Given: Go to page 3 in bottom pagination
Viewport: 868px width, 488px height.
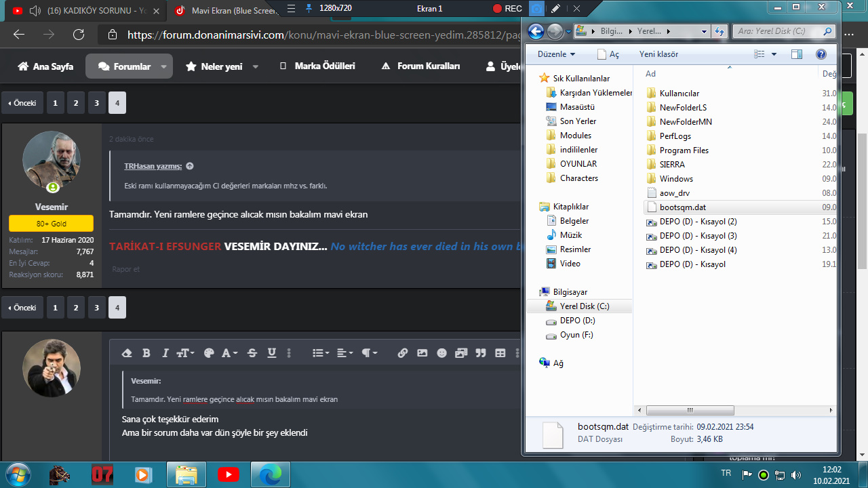Looking at the screenshot, I should (97, 308).
